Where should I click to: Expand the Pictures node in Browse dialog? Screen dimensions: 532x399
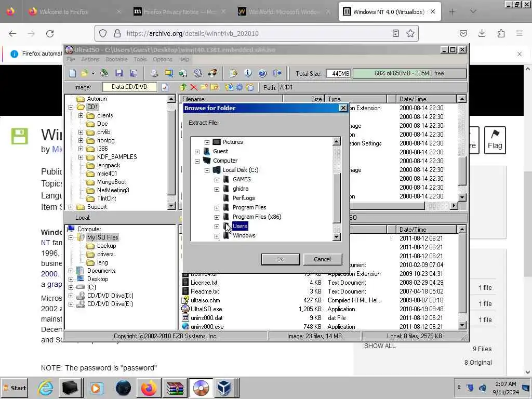pos(207,142)
